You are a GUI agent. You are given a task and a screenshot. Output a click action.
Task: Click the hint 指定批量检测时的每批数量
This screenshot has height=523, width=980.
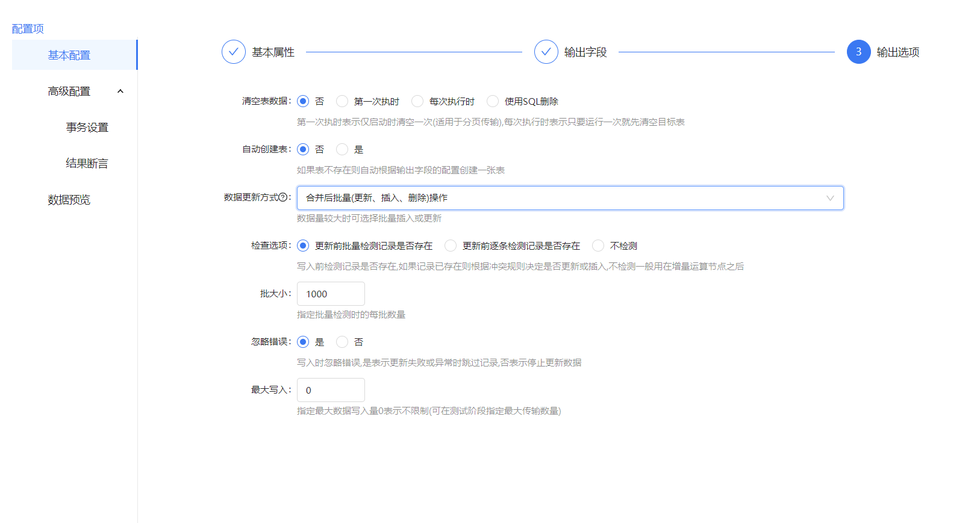(x=351, y=314)
